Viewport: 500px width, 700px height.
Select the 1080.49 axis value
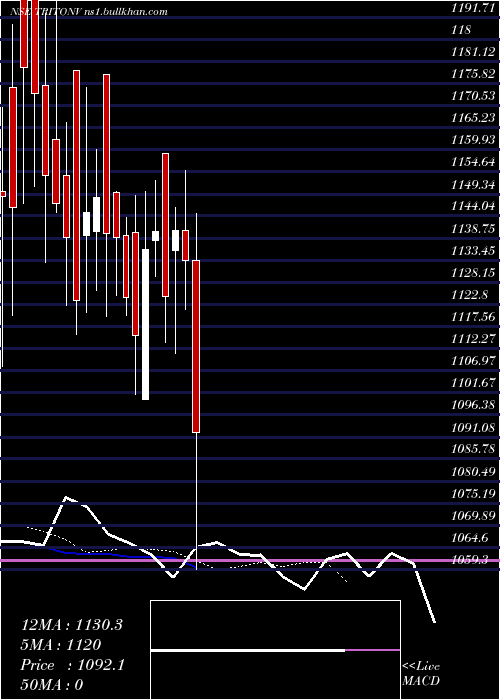point(473,472)
